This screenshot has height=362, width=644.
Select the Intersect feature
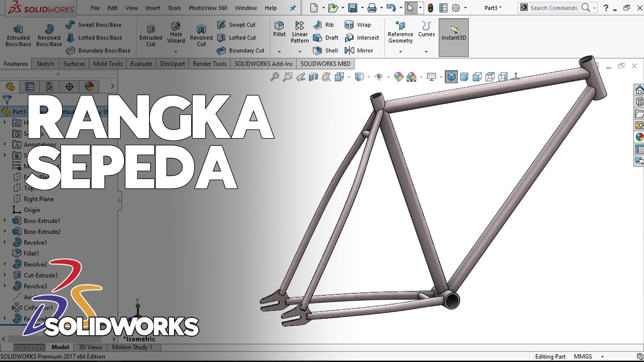click(x=362, y=38)
